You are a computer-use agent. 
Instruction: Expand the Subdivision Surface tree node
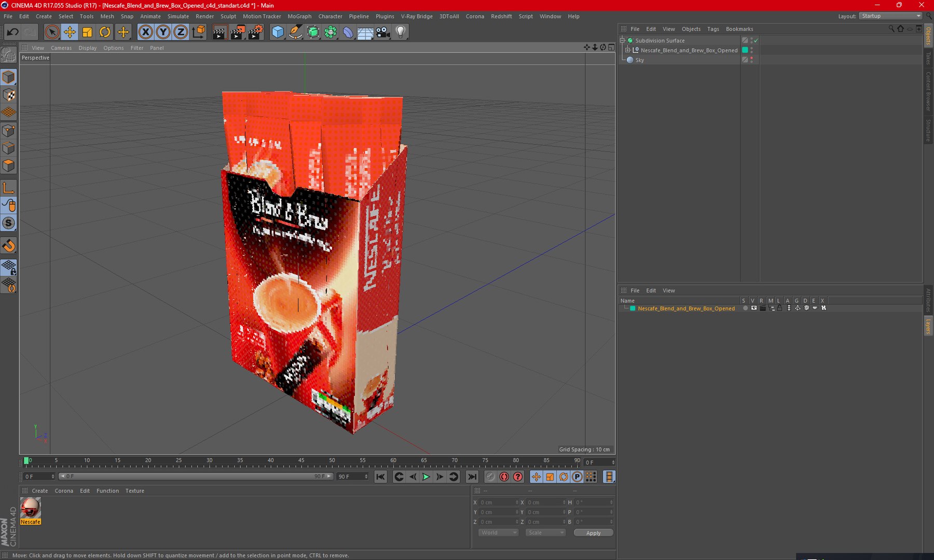[623, 40]
